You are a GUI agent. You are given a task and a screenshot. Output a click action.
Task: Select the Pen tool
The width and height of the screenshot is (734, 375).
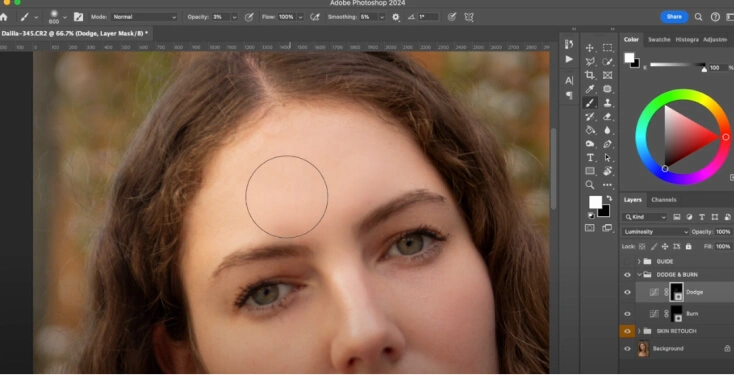(607, 144)
